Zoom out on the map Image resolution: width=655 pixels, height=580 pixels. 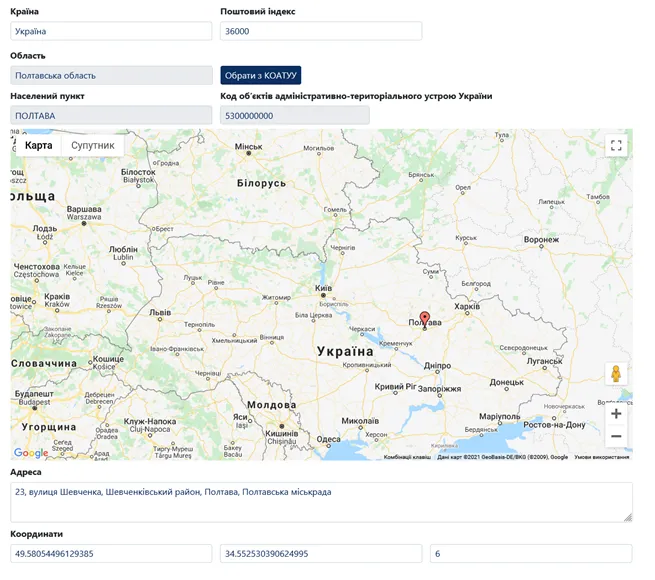616,437
